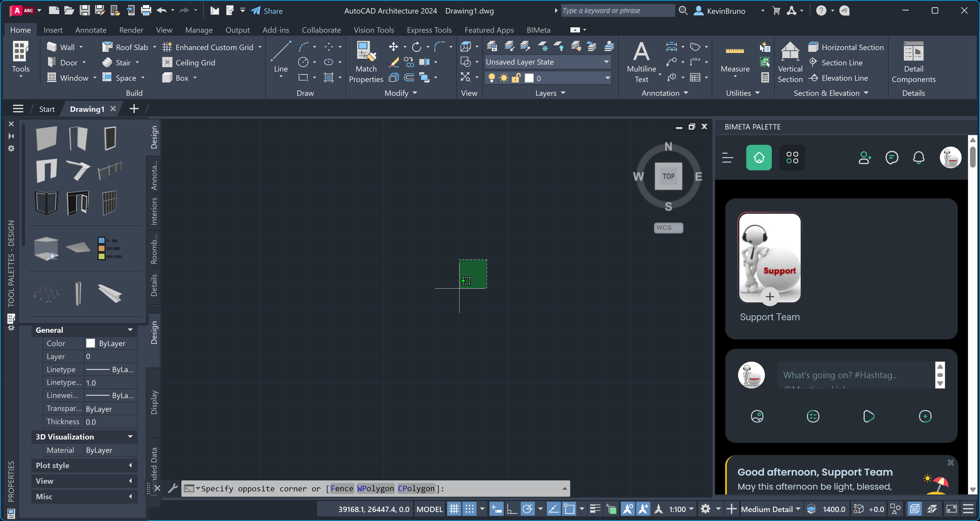This screenshot has width=980, height=521.
Task: Click the Move tool in Modify panel
Action: coord(393,47)
